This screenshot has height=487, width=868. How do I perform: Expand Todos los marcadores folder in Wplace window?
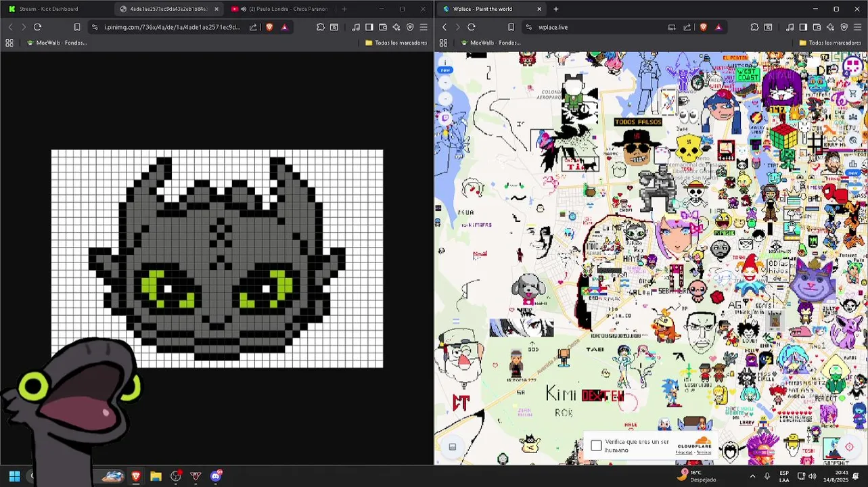tap(830, 43)
